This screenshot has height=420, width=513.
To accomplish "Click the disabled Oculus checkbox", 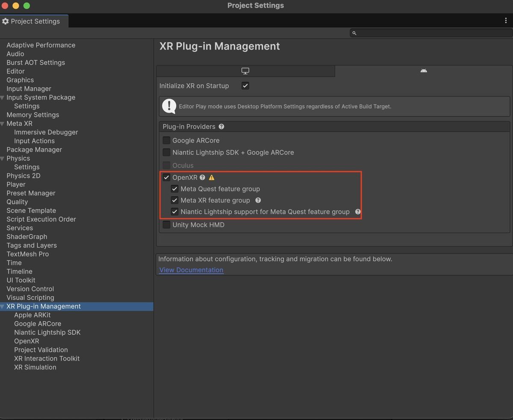I will coord(167,166).
